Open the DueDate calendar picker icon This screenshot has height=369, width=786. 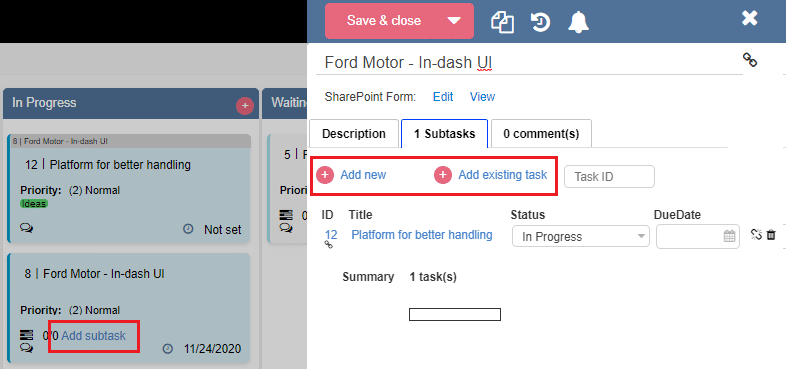729,236
